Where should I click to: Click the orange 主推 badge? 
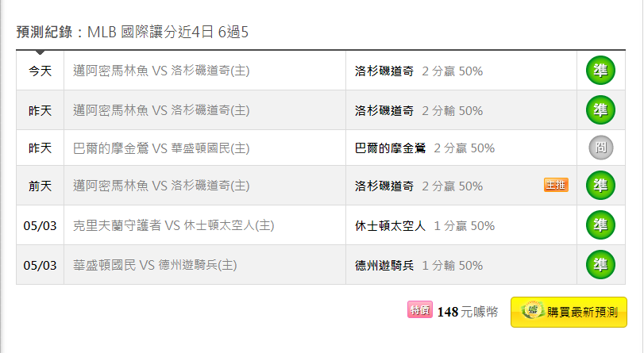click(x=556, y=185)
